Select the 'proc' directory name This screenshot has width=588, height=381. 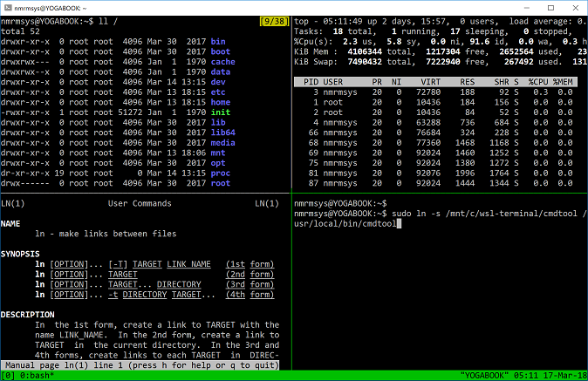pyautogui.click(x=221, y=173)
